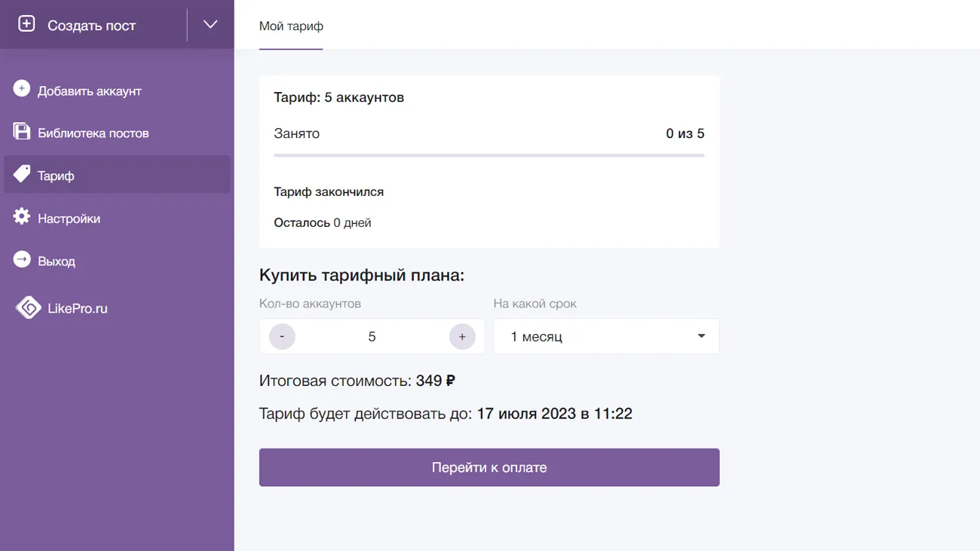Decrease account count with minus button
The width and height of the screenshot is (980, 551).
point(282,336)
